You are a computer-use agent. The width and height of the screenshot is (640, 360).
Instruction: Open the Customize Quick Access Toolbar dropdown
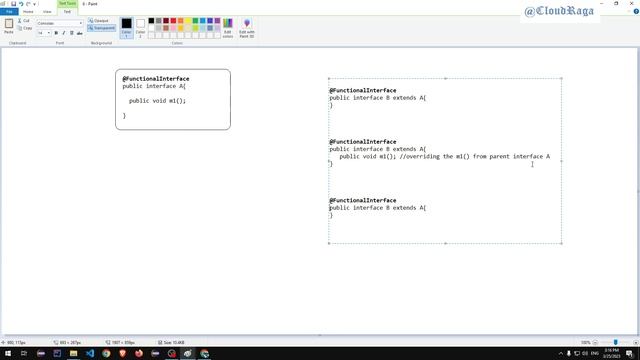coord(35,4)
